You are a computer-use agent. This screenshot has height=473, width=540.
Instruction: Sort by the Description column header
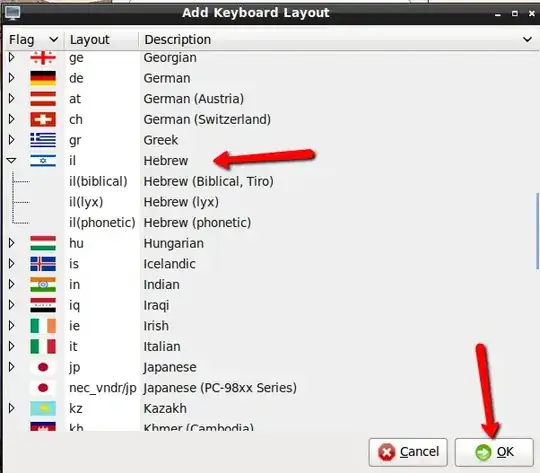(338, 40)
